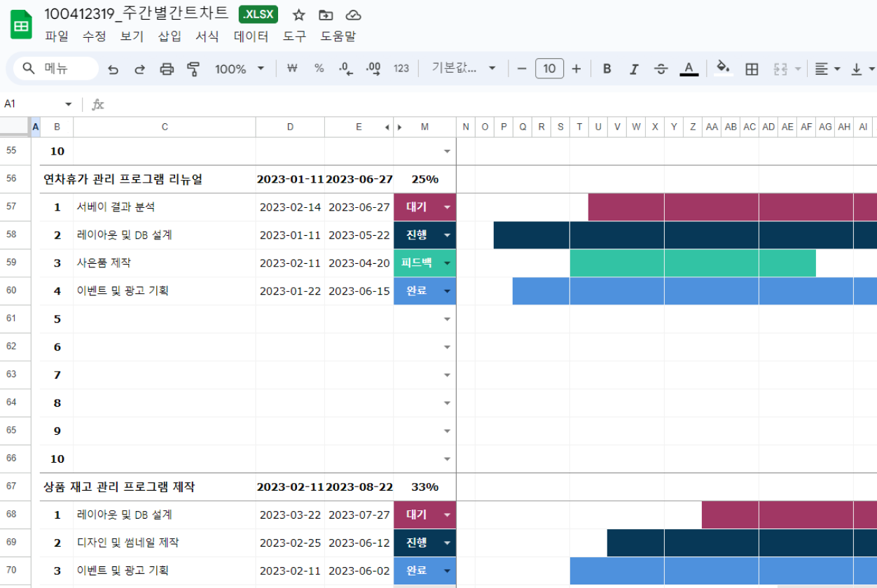Increase font size with plus button
The image size is (877, 588).
[576, 69]
